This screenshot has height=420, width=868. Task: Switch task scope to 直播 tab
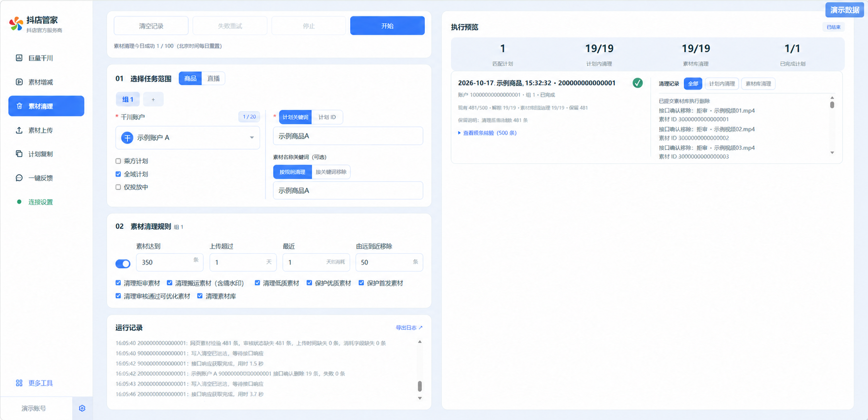213,79
